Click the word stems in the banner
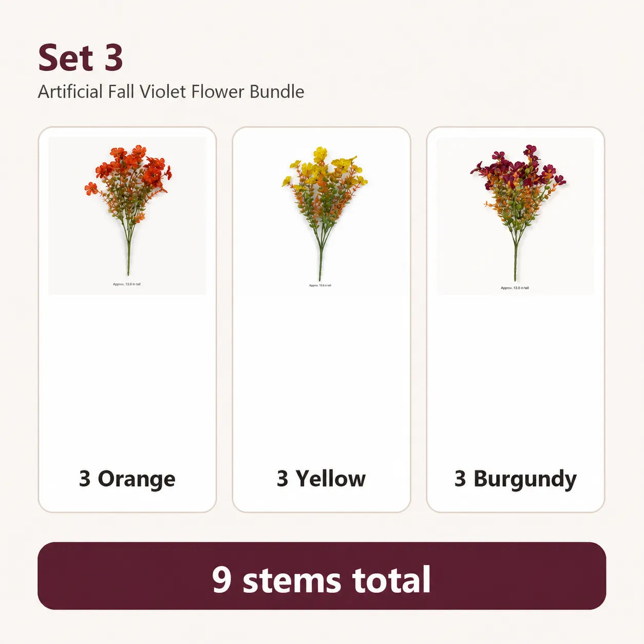 (292, 581)
